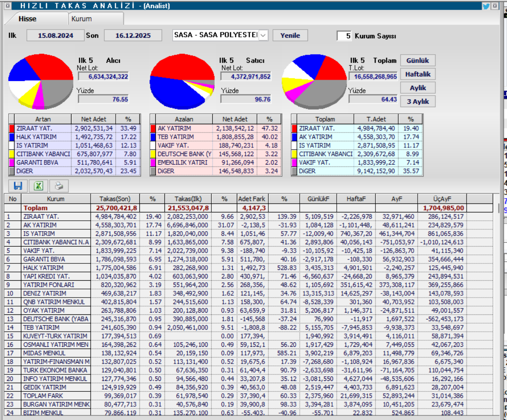Click the blue floppy disk save icon
The height and width of the screenshot is (420, 507).
[x=18, y=186]
